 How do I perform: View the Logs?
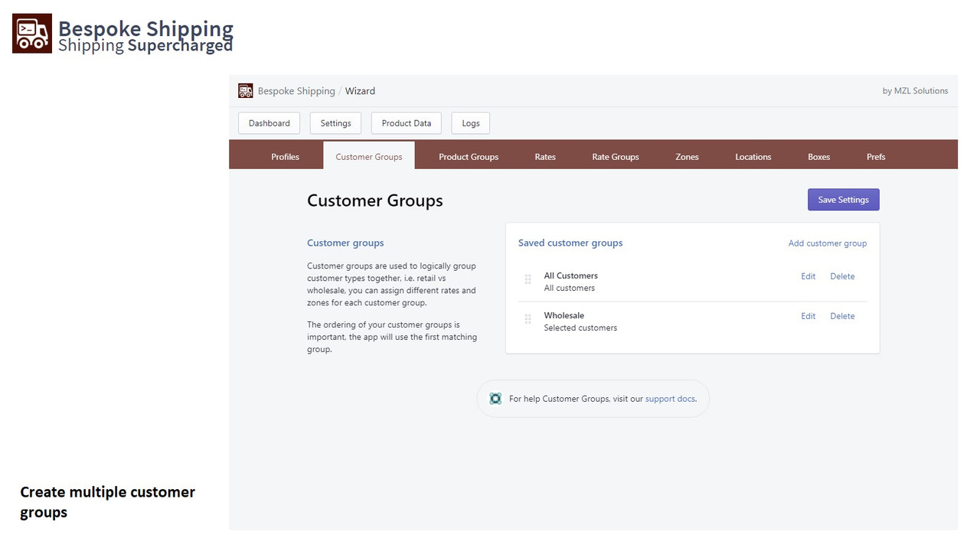[470, 122]
